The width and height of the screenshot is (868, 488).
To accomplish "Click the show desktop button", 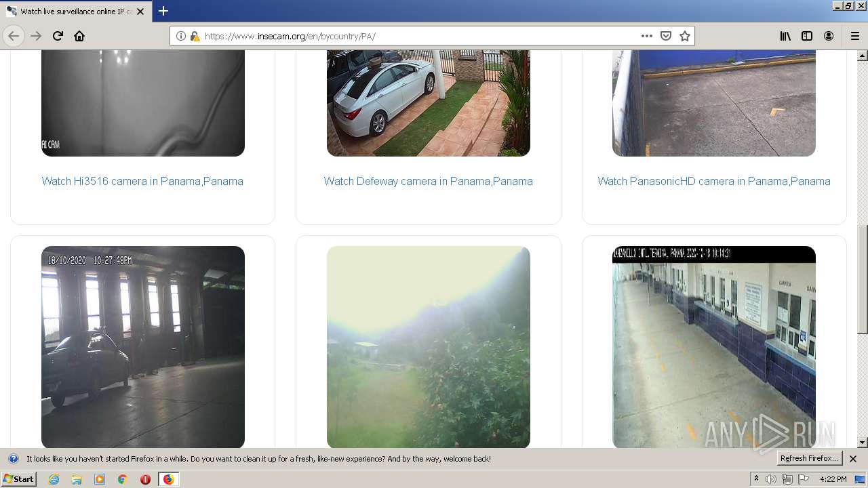I will 861,479.
